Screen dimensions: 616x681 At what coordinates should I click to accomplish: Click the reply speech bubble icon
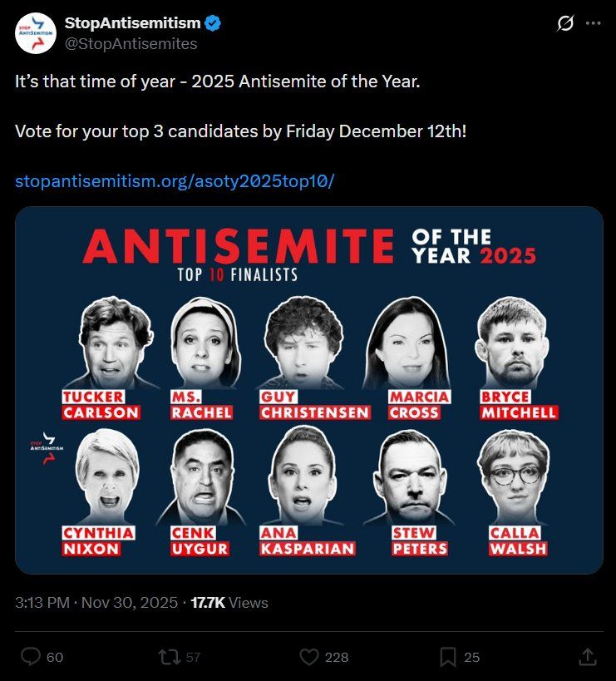tap(31, 657)
